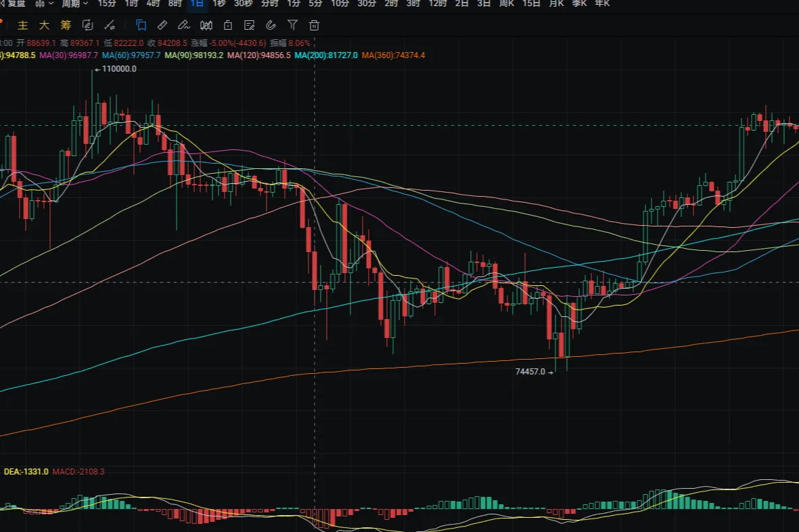Click the MA(120):94856.5 indicator label
Screen dimensions: 799x532
pyautogui.click(x=259, y=55)
